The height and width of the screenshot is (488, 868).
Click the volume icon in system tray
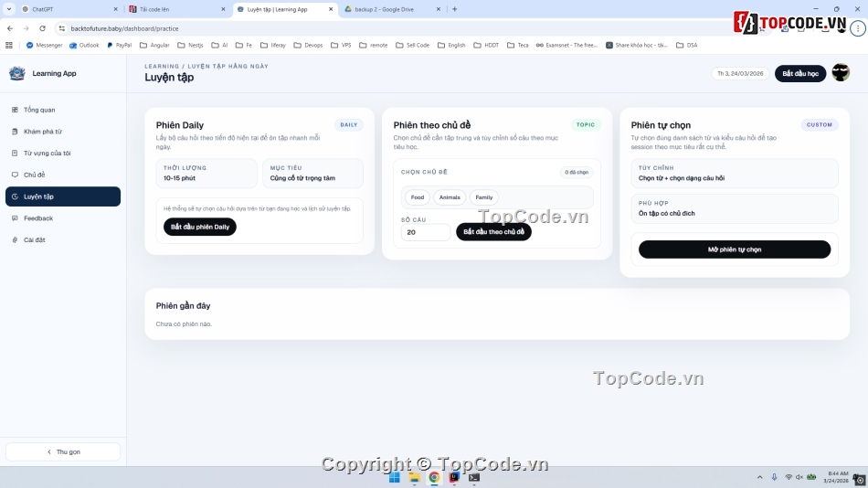coord(799,477)
